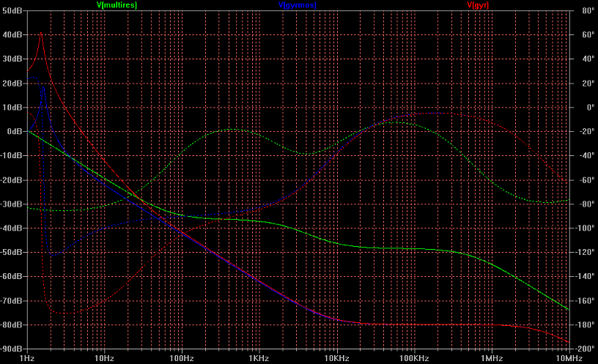Click the -90dB magnitude axis label
The height and width of the screenshot is (364, 598).
coord(12,349)
